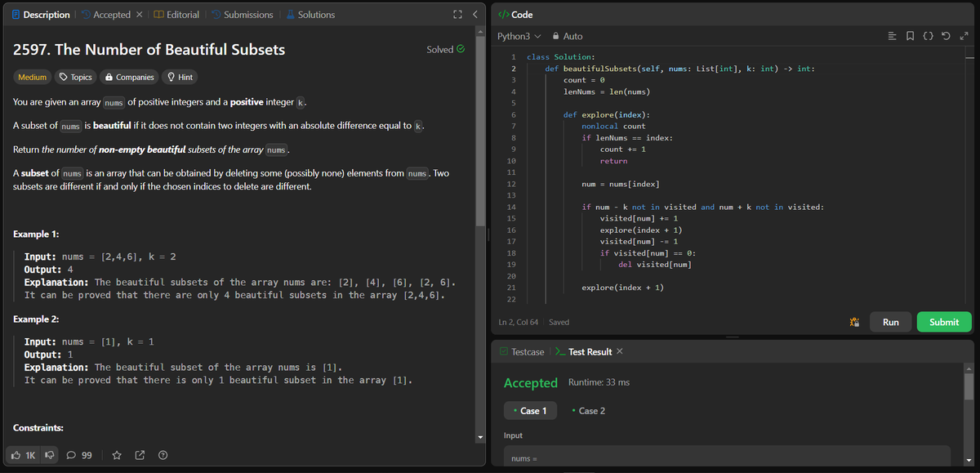The image size is (980, 473).
Task: Open the Submissions tab
Action: [242, 15]
